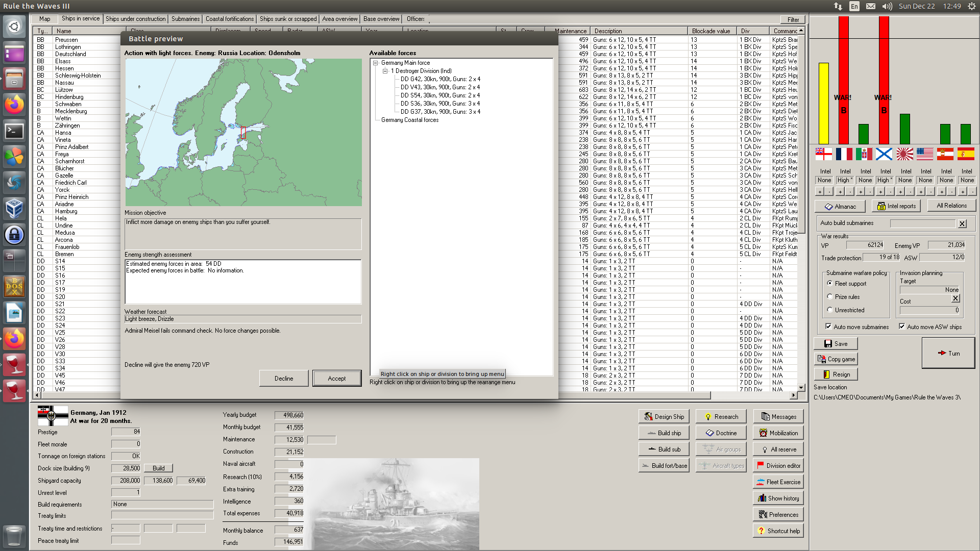Image resolution: width=980 pixels, height=551 pixels.
Task: Open Ships sunk or scrapped tab
Action: click(x=288, y=19)
